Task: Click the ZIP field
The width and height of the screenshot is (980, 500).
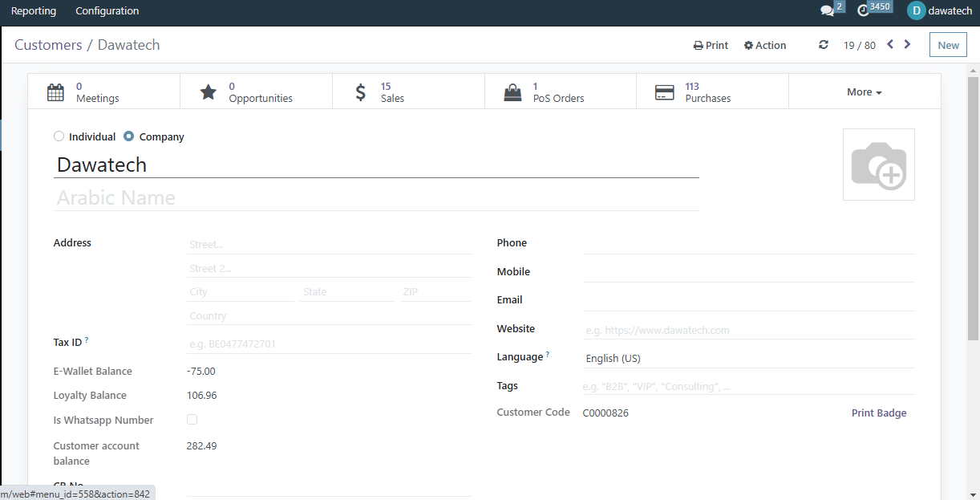Action: click(435, 292)
